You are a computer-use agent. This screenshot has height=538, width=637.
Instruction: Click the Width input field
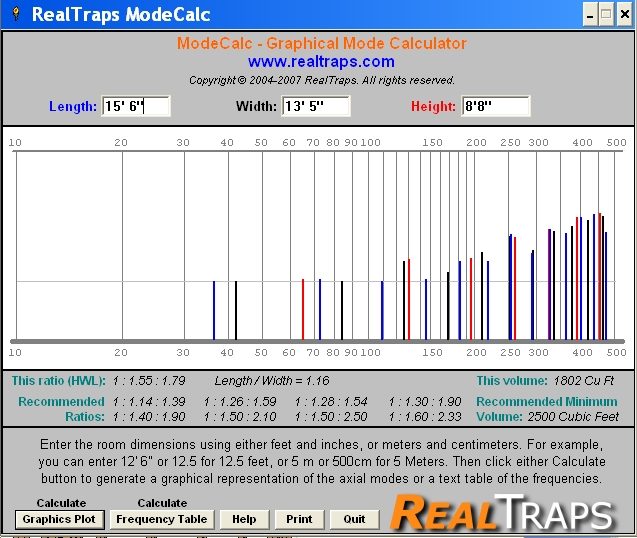click(x=316, y=106)
